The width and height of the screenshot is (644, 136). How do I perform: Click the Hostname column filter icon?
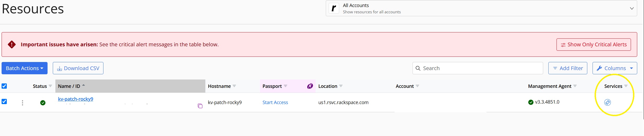click(234, 86)
